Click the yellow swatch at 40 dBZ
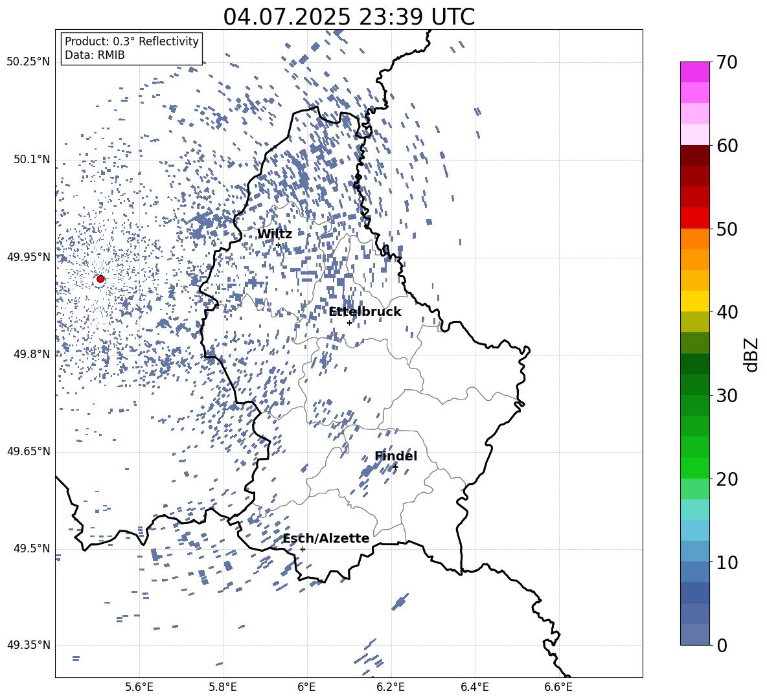This screenshot has width=767, height=700. click(x=694, y=301)
